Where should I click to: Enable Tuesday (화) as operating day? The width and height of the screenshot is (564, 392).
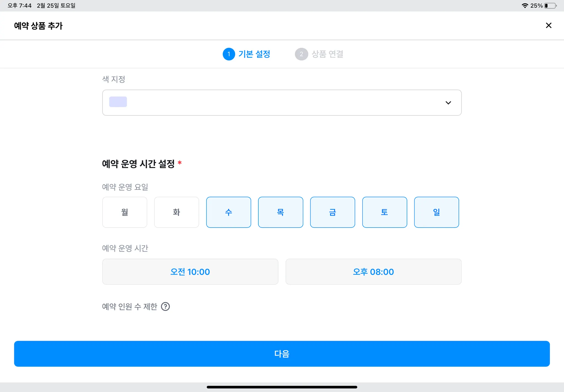pos(177,212)
